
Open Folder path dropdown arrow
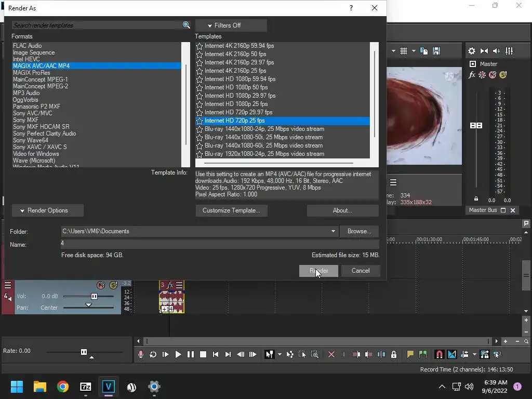(x=333, y=231)
